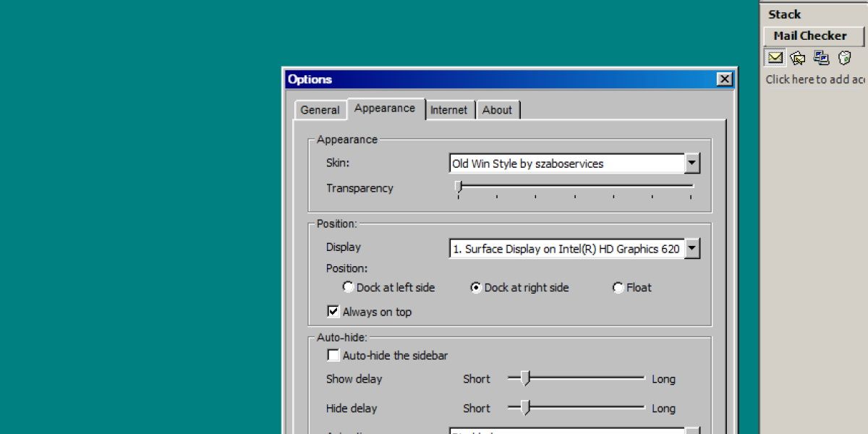This screenshot has height=434, width=868.
Task: Open the dropdown at the bottom of Auto-hide
Action: [692, 431]
